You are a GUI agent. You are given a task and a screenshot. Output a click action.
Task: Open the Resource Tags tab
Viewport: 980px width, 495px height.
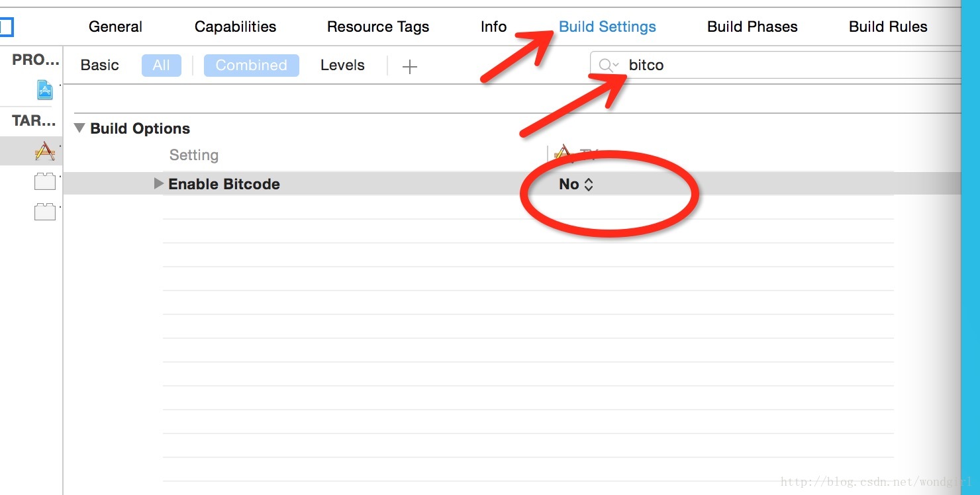pyautogui.click(x=378, y=27)
